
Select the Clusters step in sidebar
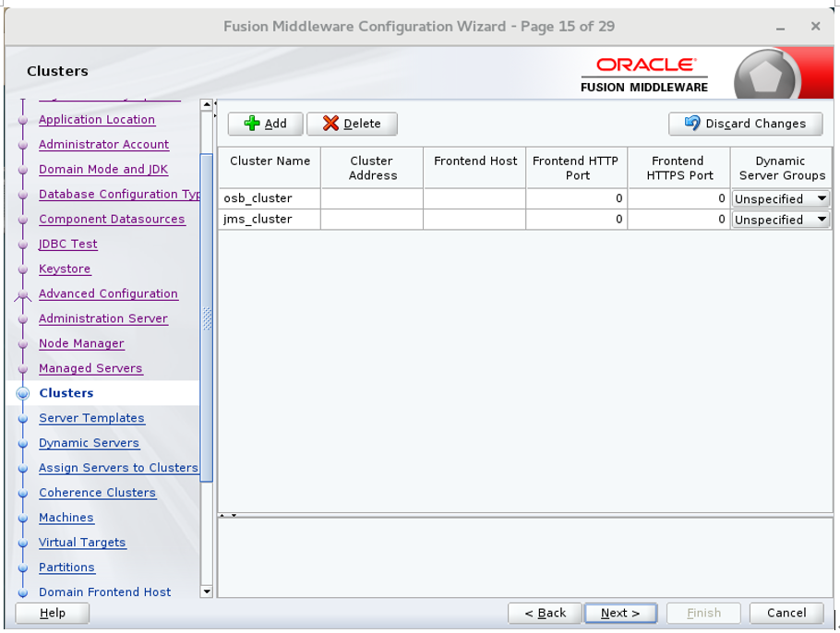click(x=66, y=393)
